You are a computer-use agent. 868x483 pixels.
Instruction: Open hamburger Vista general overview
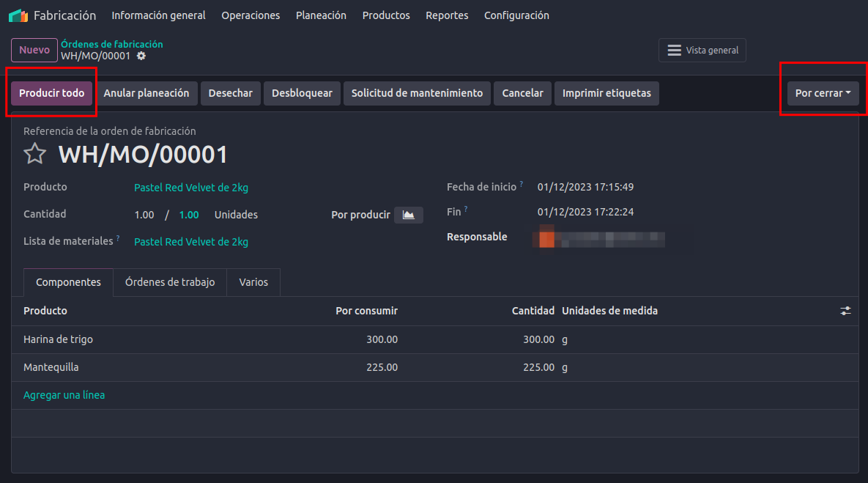point(702,51)
